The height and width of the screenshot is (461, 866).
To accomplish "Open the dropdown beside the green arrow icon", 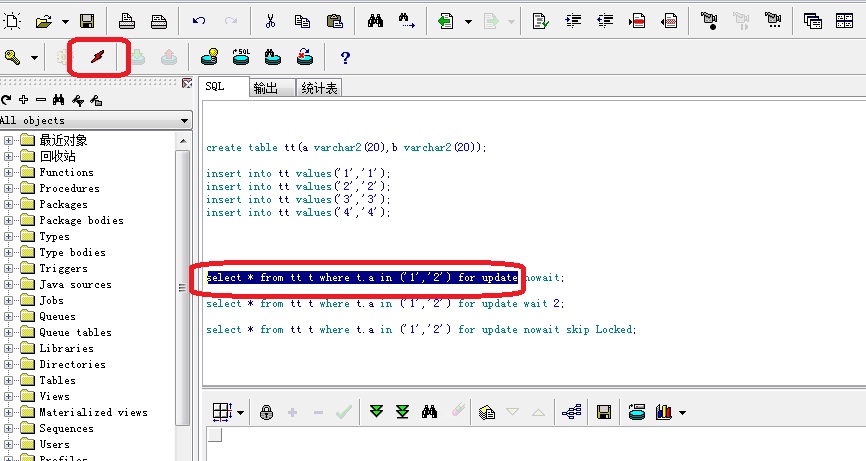I will [x=468, y=22].
